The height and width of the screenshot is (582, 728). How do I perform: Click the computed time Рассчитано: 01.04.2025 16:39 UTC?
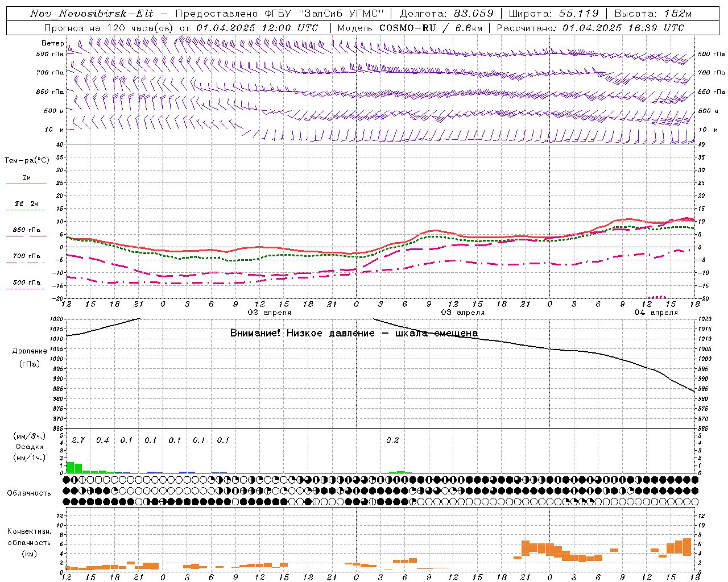point(590,28)
